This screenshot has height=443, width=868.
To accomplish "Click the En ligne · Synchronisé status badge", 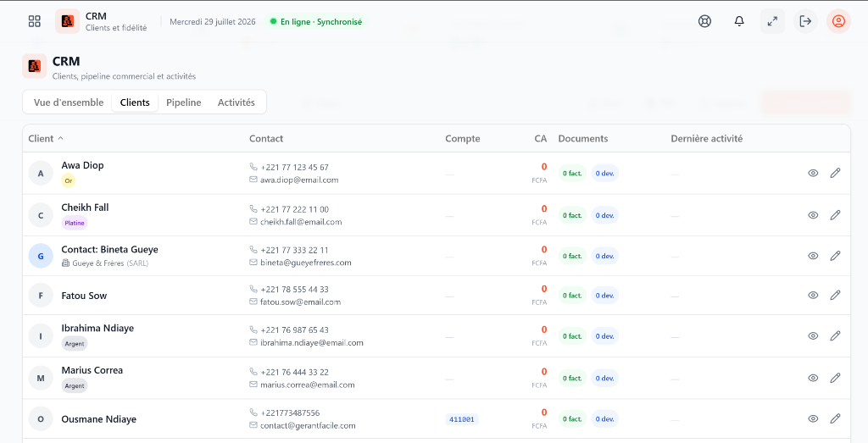I will [x=316, y=21].
